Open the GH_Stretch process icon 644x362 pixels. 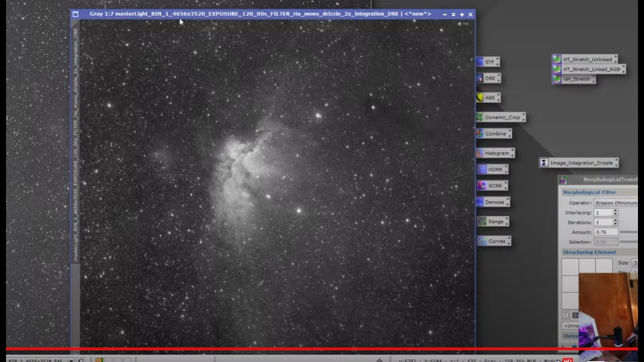[574, 79]
